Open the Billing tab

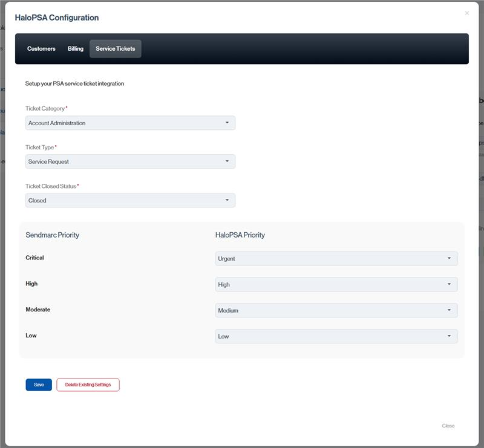76,48
